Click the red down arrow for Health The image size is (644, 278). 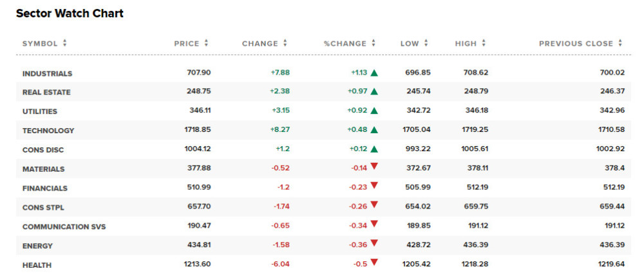[374, 263]
